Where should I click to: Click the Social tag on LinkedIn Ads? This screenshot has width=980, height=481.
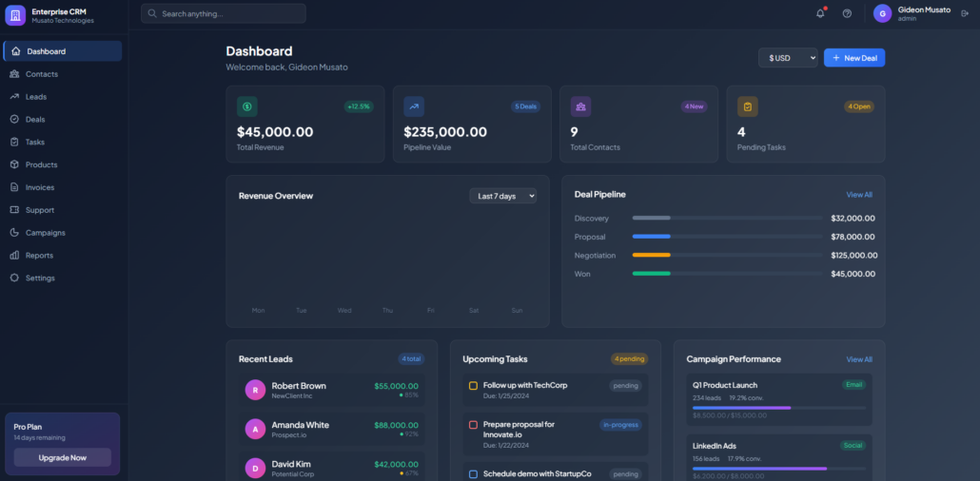click(x=853, y=446)
